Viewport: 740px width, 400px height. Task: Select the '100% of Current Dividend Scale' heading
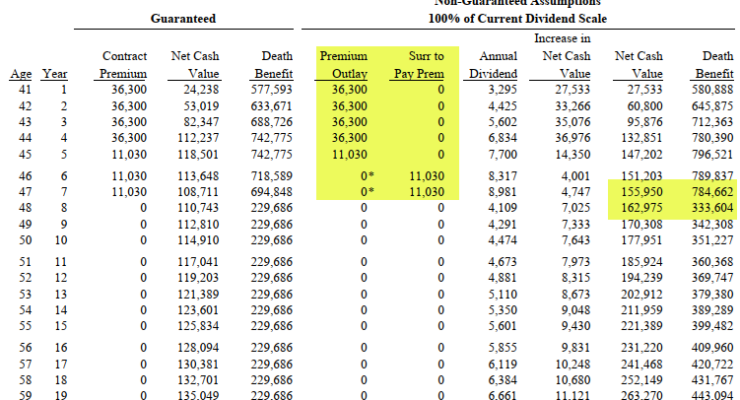pyautogui.click(x=517, y=19)
